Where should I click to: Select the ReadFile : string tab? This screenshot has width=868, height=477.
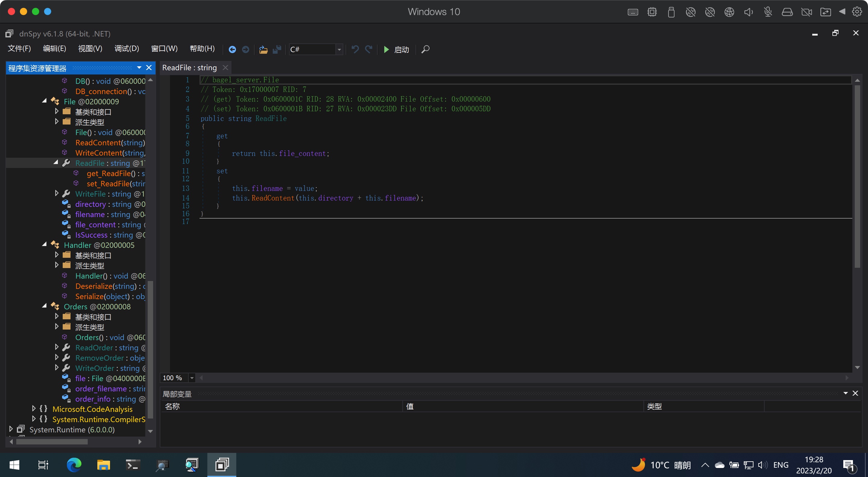coord(189,68)
